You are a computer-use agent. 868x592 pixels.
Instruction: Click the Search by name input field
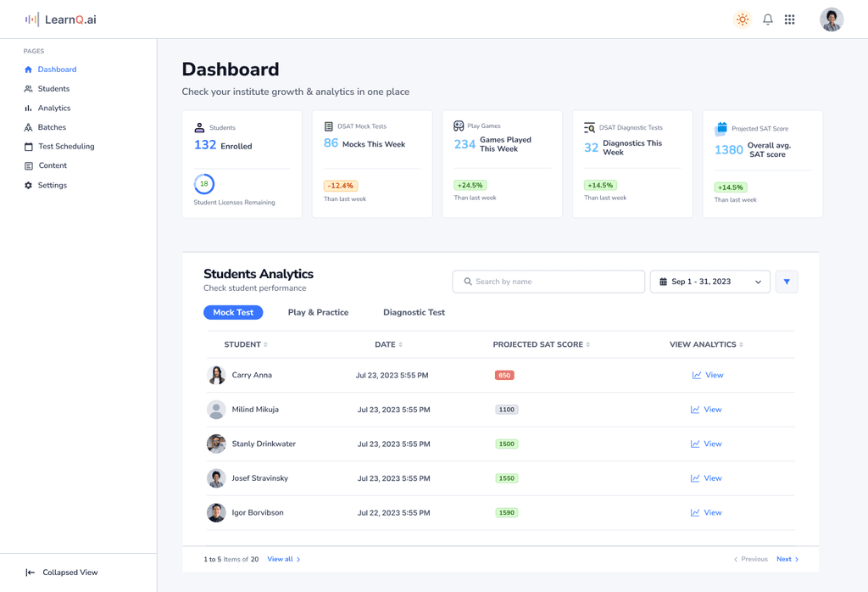(x=548, y=281)
